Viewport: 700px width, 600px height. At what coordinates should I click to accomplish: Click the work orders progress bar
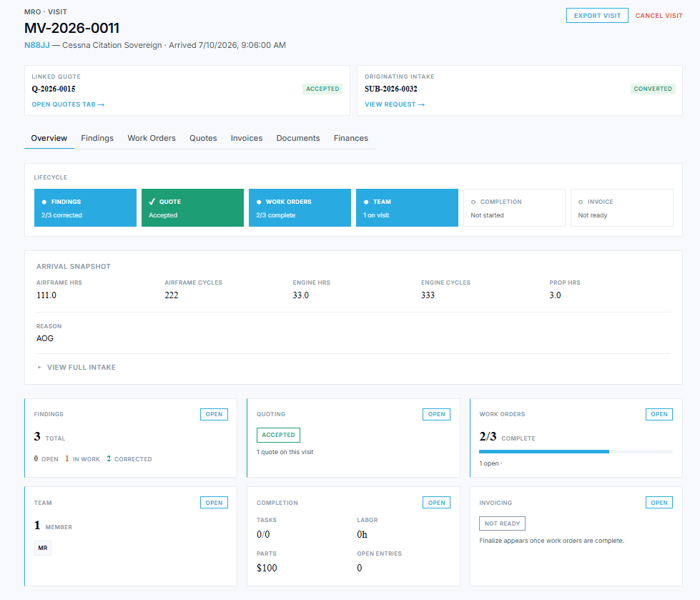[576, 452]
